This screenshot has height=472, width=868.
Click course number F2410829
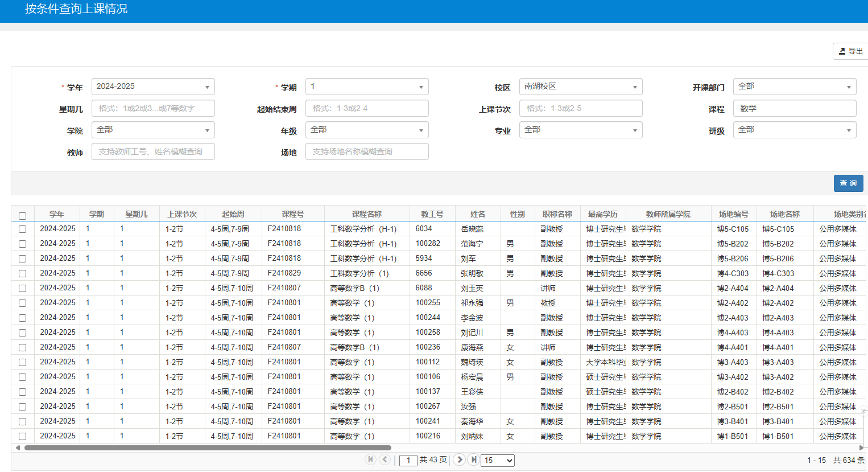[284, 273]
